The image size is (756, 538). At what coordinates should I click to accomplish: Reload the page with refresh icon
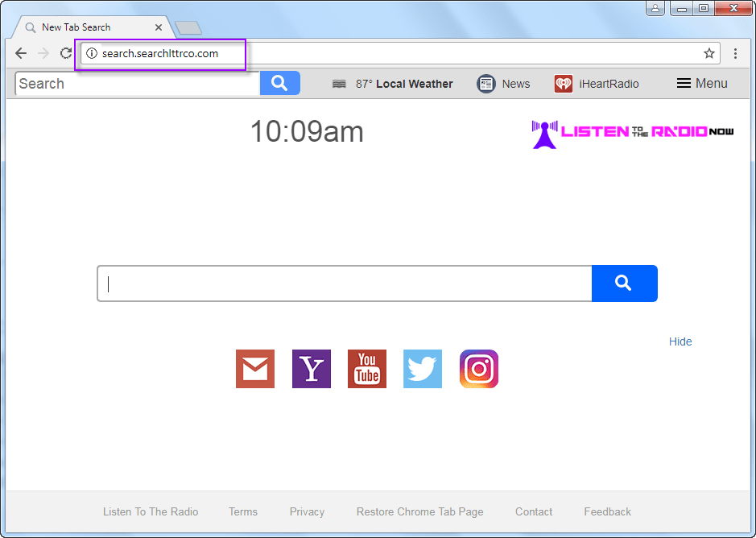pos(65,53)
